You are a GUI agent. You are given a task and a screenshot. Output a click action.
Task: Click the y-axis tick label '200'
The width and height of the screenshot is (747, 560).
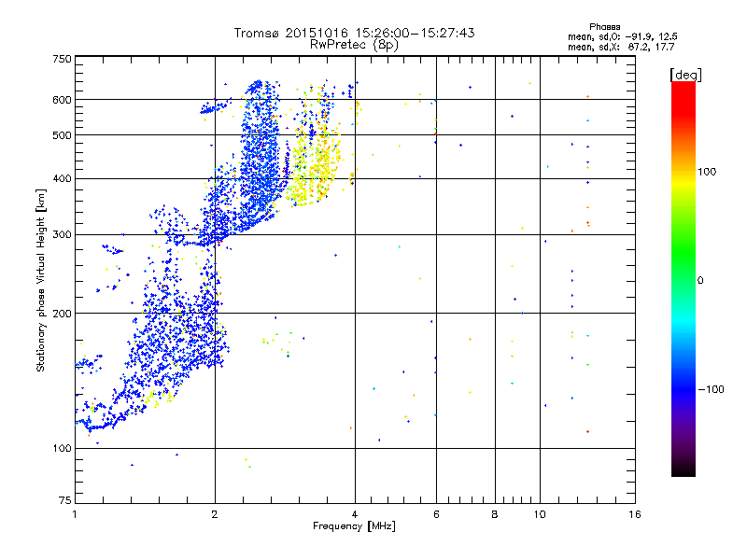62,314
